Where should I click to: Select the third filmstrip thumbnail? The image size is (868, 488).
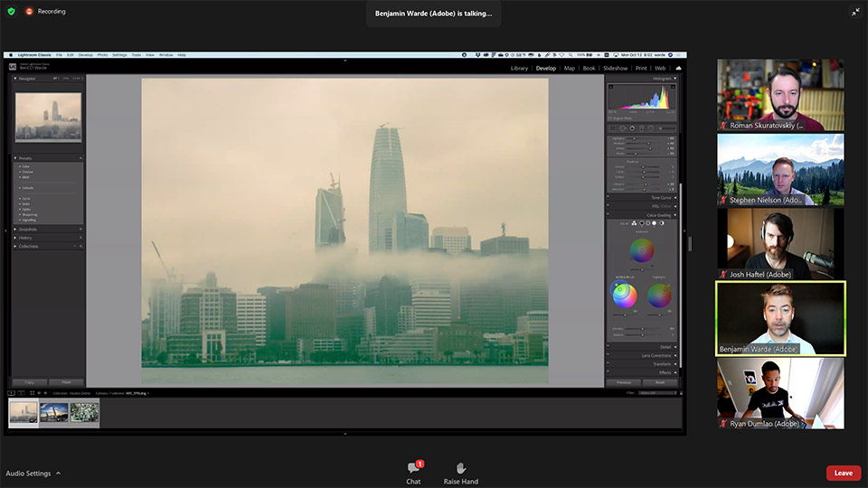(84, 413)
